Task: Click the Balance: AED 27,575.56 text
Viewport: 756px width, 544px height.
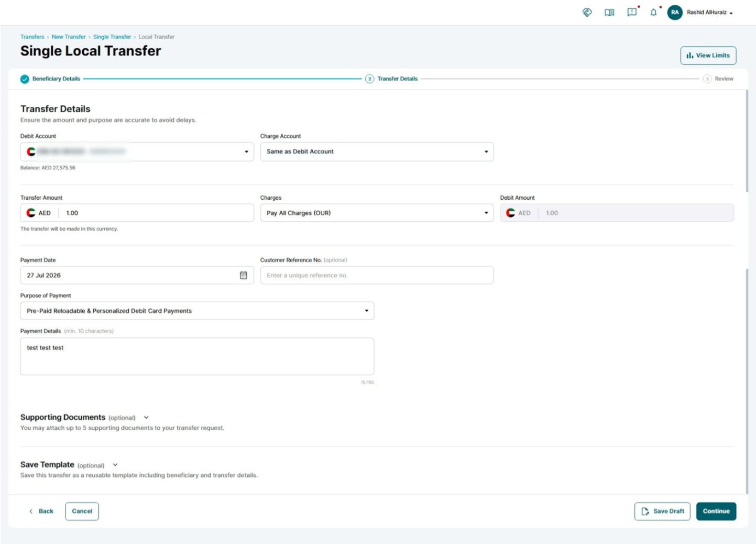Action: pyautogui.click(x=48, y=168)
